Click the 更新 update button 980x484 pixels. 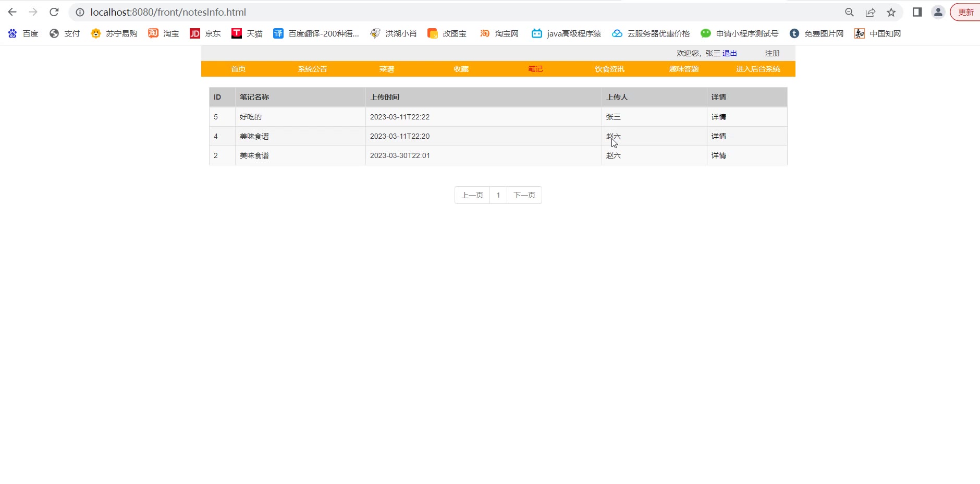[x=965, y=12]
